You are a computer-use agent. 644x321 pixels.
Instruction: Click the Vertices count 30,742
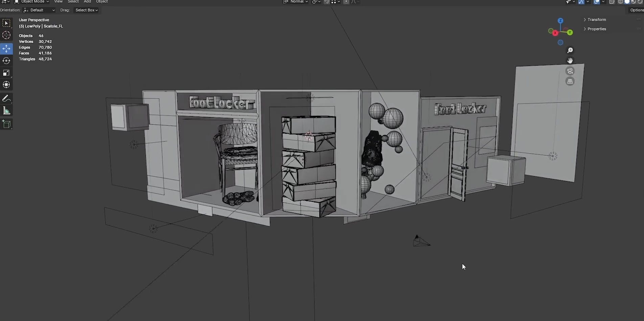coord(45,42)
